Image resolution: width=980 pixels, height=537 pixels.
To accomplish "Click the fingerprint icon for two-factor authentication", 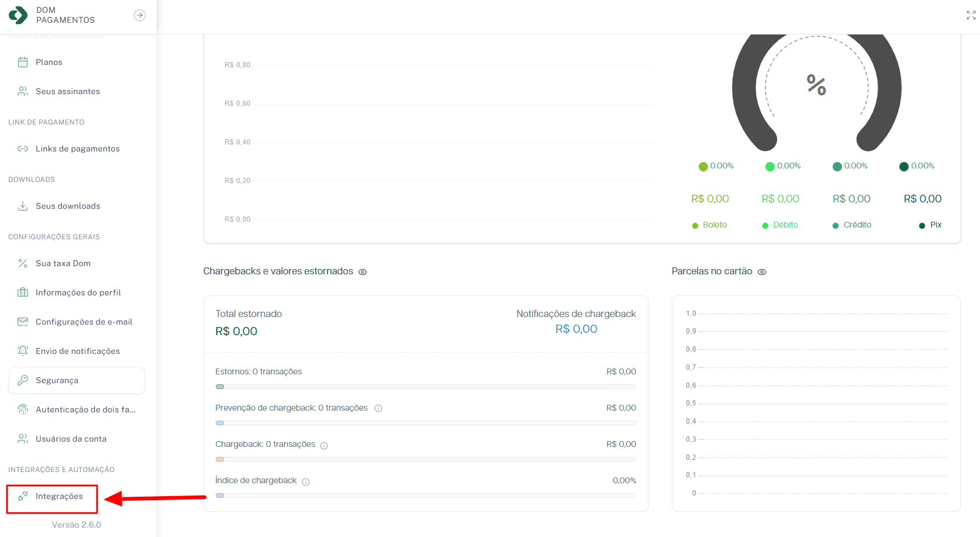I will point(23,409).
